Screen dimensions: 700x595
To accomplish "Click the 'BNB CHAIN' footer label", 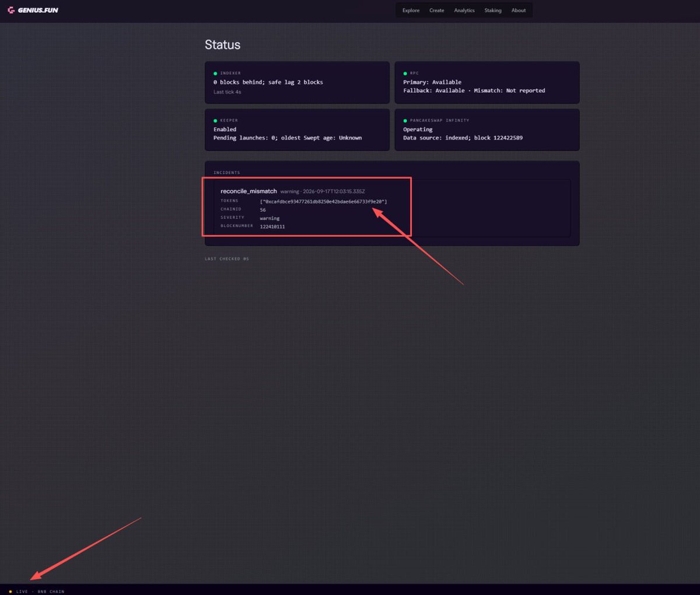I will (51, 591).
